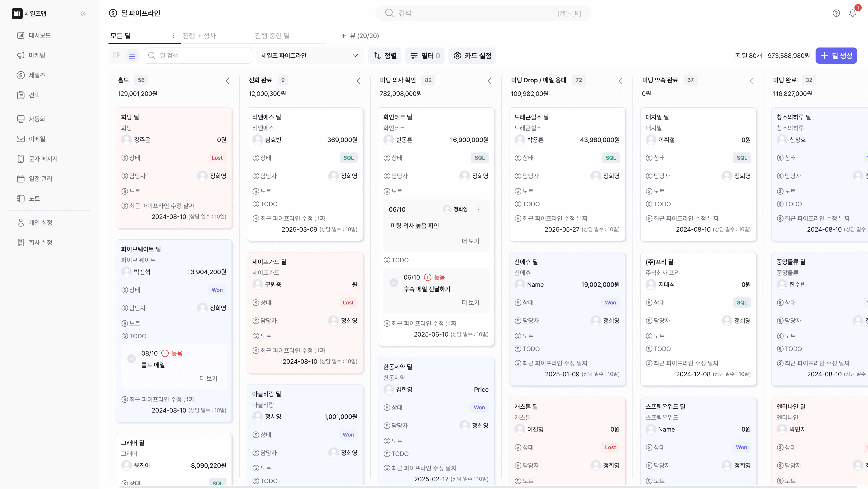Viewport: 868px width, 489px height.
Task: Open 카드 설정
Action: 472,56
